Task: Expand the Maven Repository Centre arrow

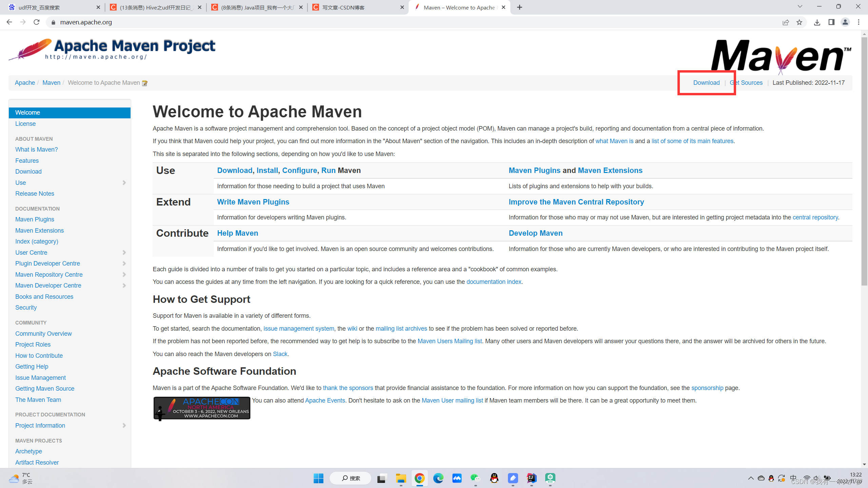Action: click(124, 275)
